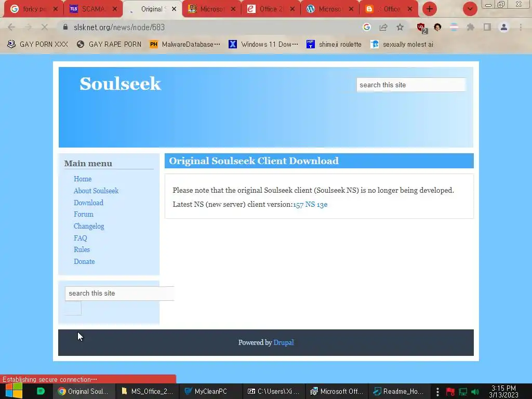Open Changelog menu link
The image size is (532, 399).
pyautogui.click(x=89, y=226)
